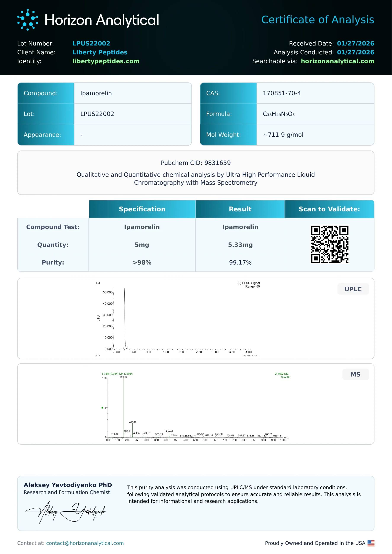Open the horizonanalytical.com searchable link
The height and width of the screenshot is (554, 392).
point(337,61)
